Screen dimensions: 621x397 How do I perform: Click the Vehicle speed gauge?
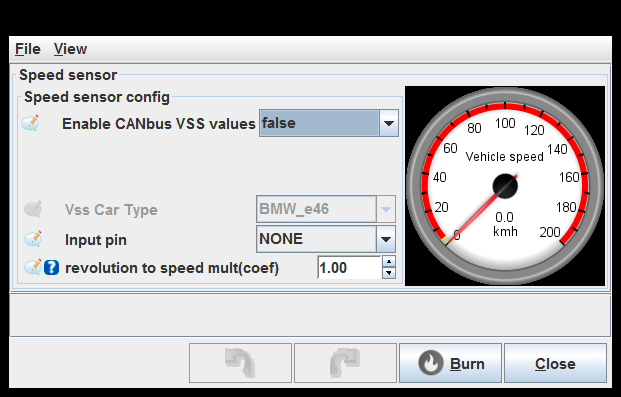pyautogui.click(x=505, y=186)
